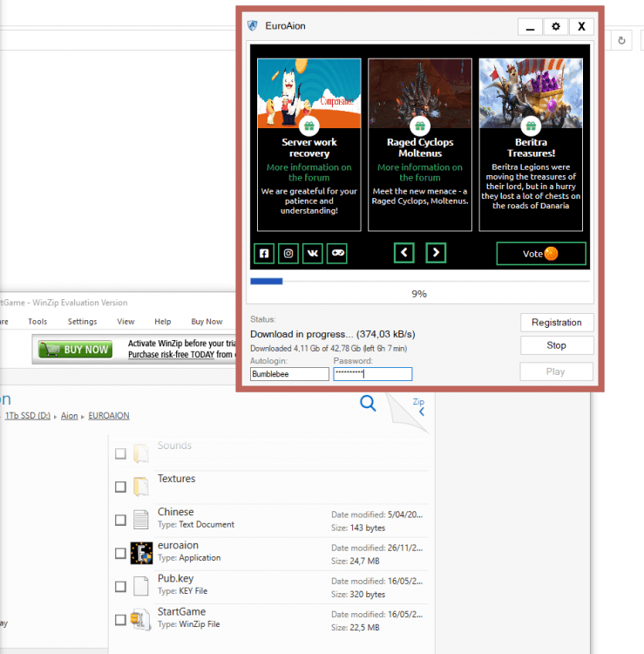Click the gift icon on Raged Cyclops card
The image size is (644, 654).
(419, 127)
